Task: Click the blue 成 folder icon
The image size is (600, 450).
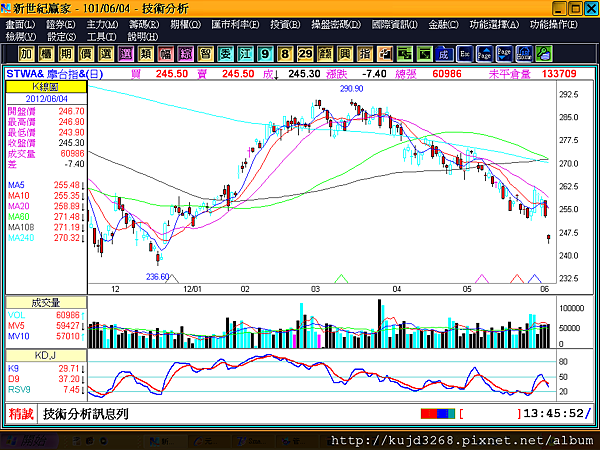Action: click(444, 54)
